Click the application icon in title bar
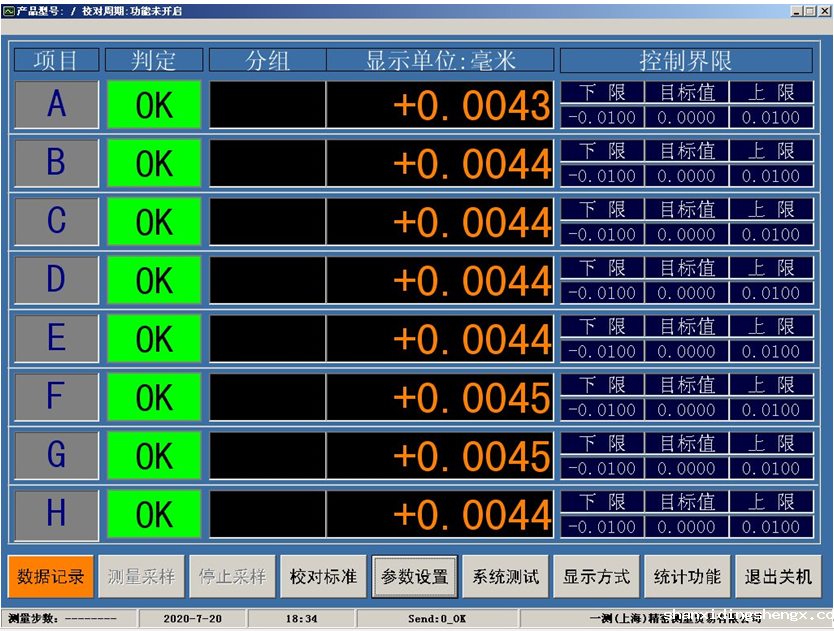Viewport: 834px width, 631px height. pos(8,10)
